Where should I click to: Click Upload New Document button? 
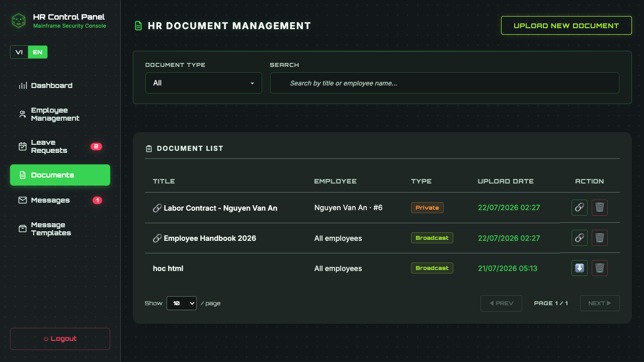coord(567,26)
